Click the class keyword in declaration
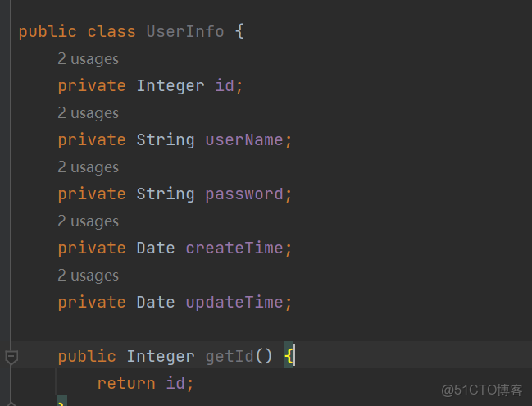Image resolution: width=532 pixels, height=406 pixels. pyautogui.click(x=111, y=32)
